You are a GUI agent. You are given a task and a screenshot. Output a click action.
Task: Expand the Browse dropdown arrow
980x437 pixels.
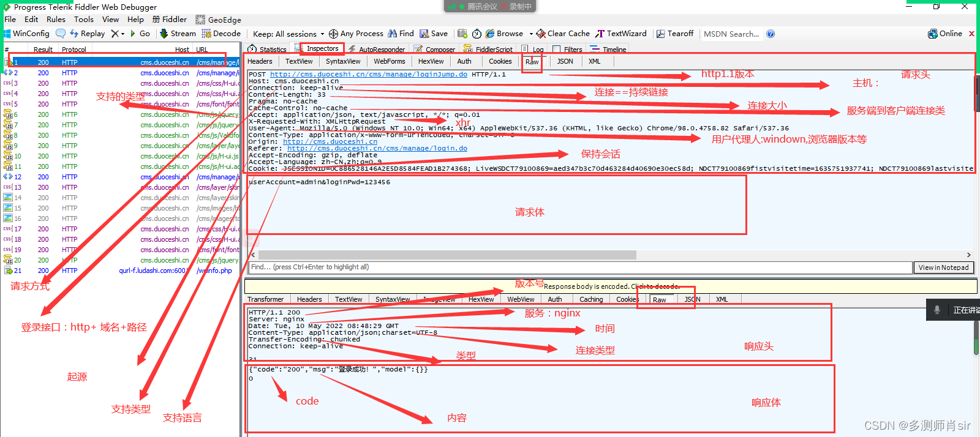[531, 34]
